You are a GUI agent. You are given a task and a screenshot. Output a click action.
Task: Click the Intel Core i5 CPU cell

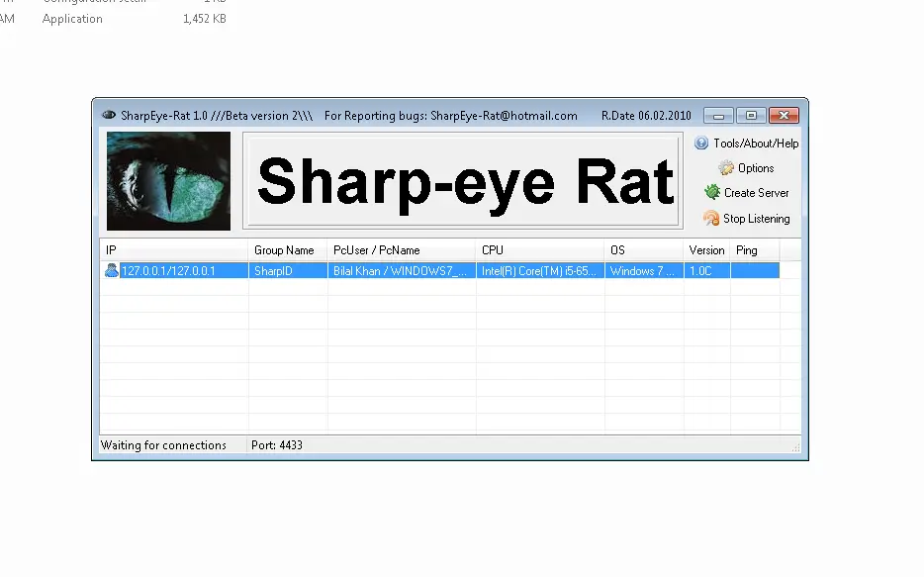point(539,269)
